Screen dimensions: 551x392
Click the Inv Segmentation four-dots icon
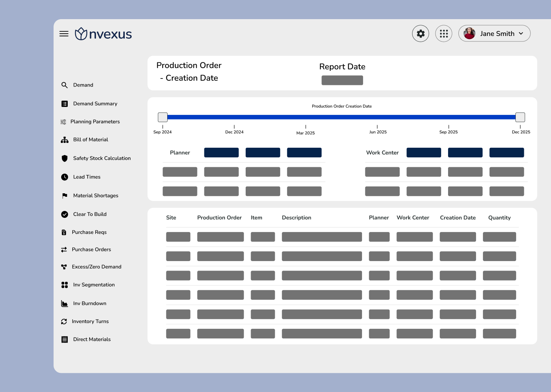tap(65, 285)
